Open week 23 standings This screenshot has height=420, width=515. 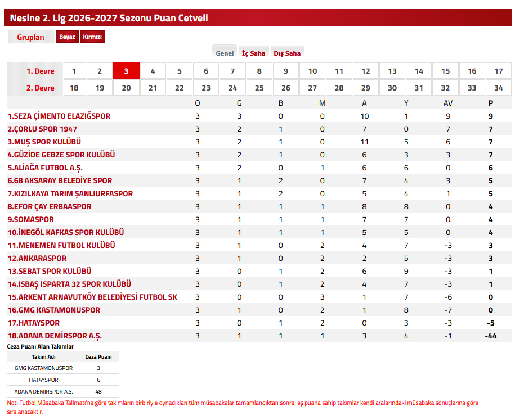tap(206, 88)
